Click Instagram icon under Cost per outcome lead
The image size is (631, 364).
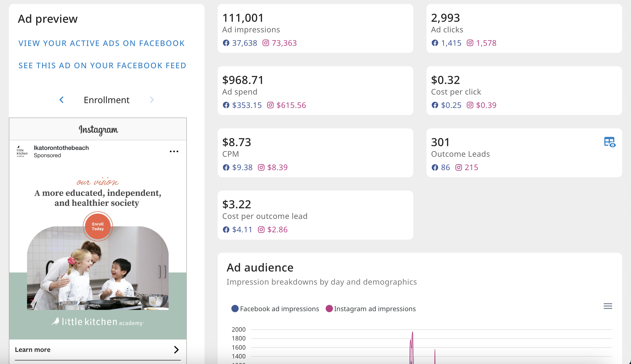point(261,230)
